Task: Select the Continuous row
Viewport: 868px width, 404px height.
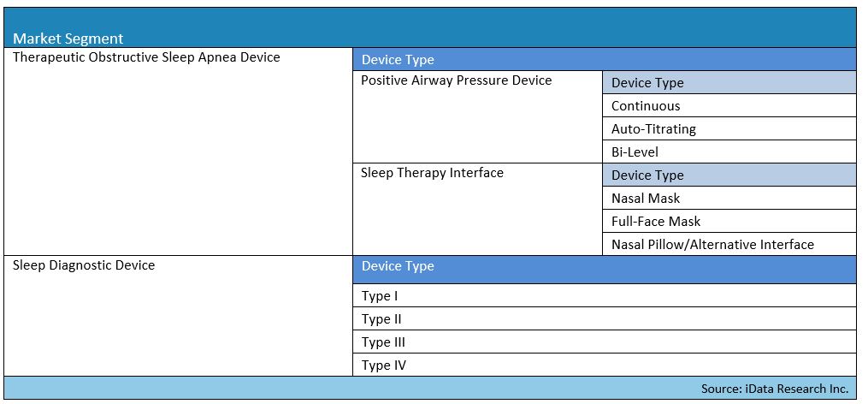Action: (x=729, y=105)
